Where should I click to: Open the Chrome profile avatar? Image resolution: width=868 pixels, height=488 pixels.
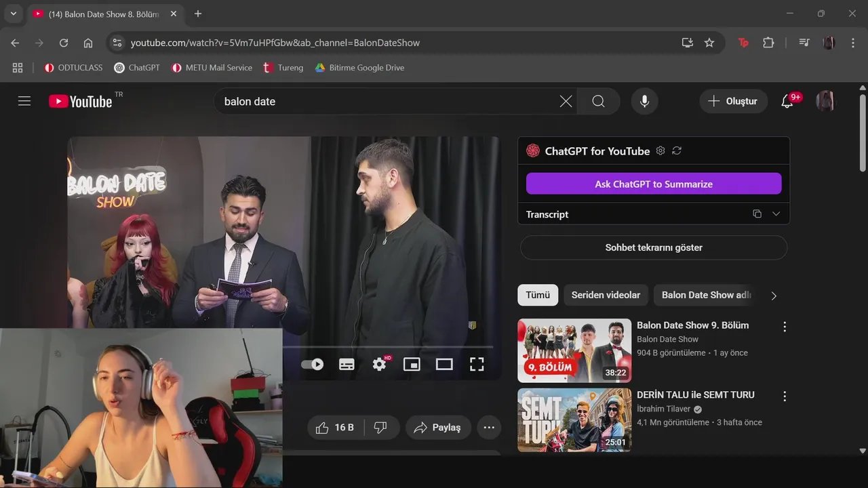[829, 43]
